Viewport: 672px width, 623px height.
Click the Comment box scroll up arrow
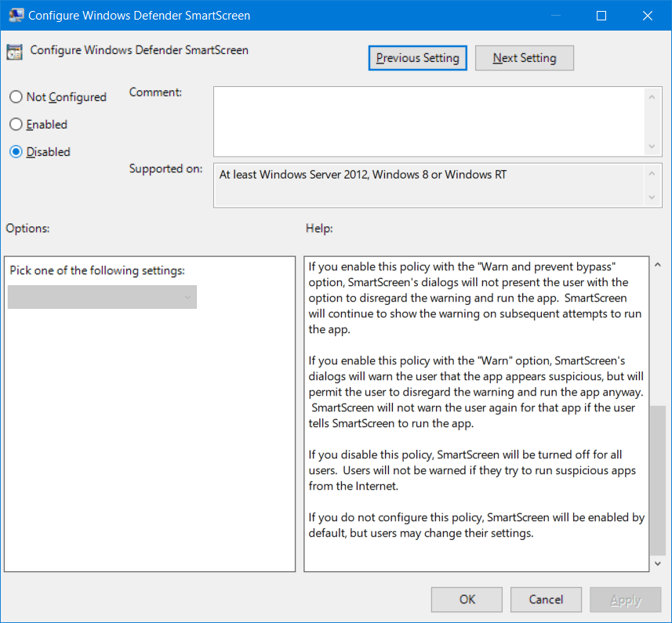[652, 96]
